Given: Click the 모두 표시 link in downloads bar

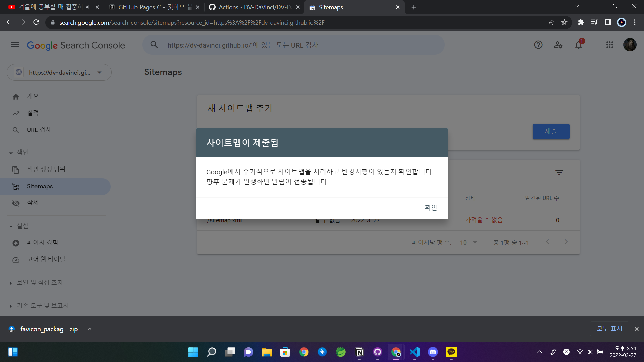Looking at the screenshot, I should click(x=609, y=329).
